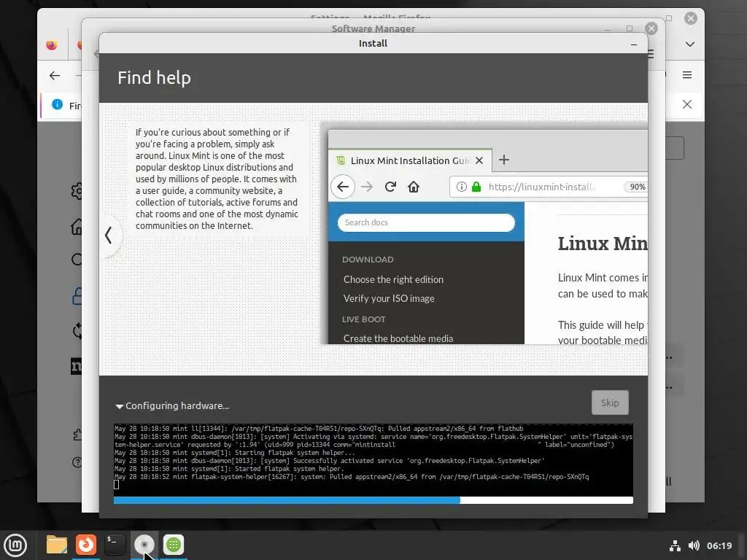
Task: Open Privacy lock settings in Firefox sidebar
Action: click(x=77, y=296)
